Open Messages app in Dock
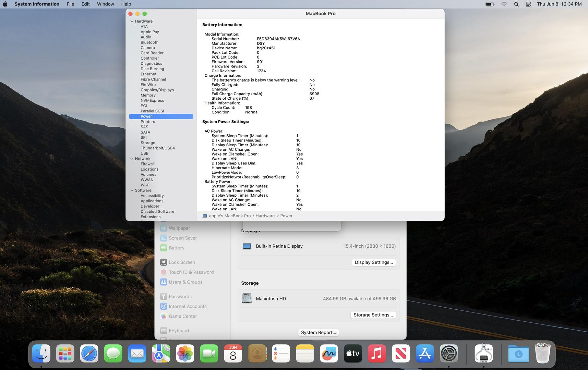588x370 pixels. pos(113,354)
